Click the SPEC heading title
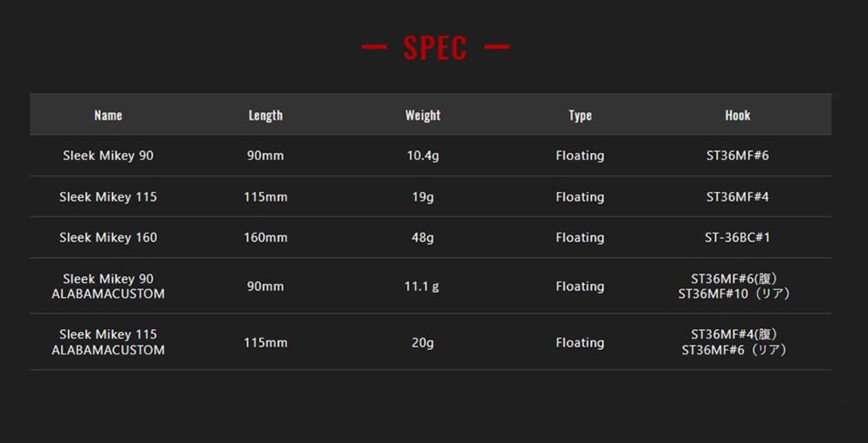This screenshot has width=868, height=443. click(x=435, y=47)
